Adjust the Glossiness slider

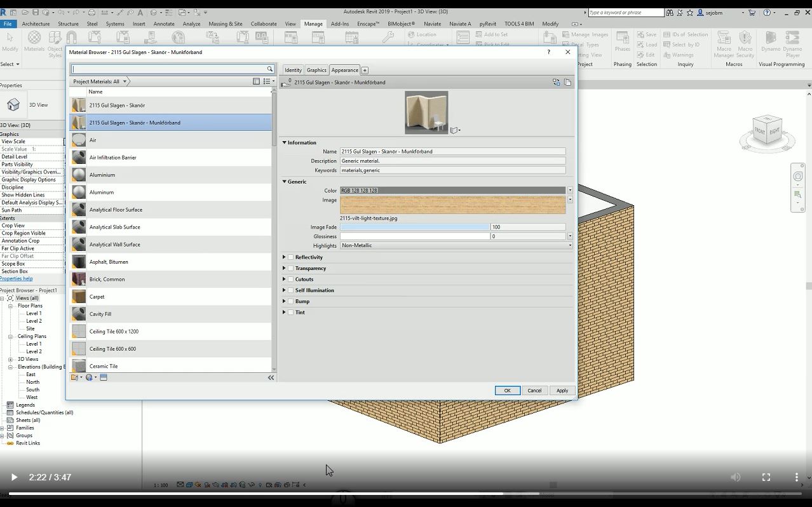pos(415,236)
